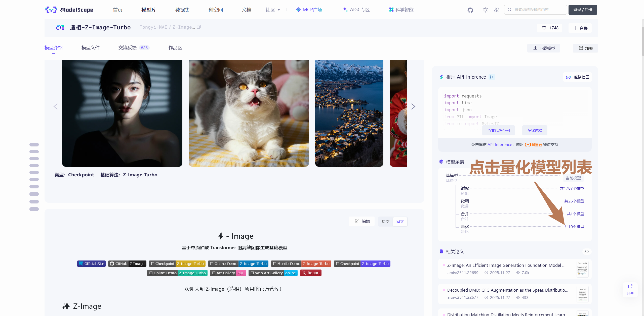Expand related papers with the 3 chevron

tap(587, 251)
